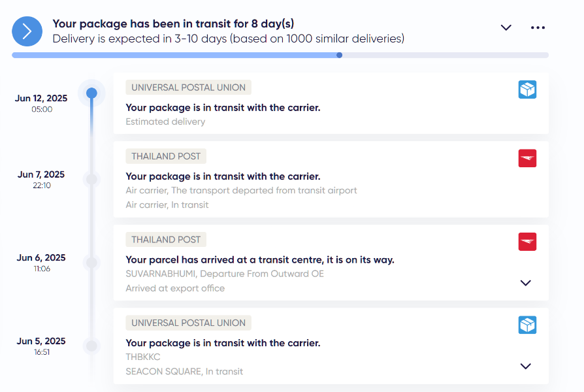Select the Jun 12 timeline dot
The height and width of the screenshot is (392, 584).
91,93
